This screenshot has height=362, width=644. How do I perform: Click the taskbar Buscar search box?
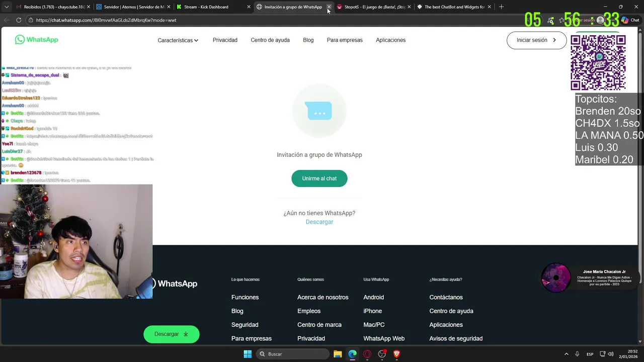point(292,354)
